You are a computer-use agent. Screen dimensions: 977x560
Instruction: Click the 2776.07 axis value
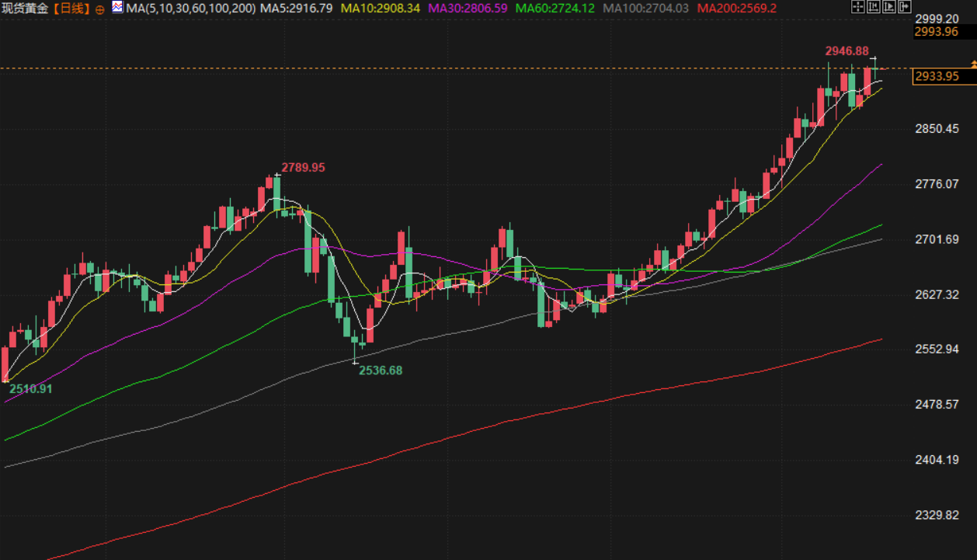(937, 183)
